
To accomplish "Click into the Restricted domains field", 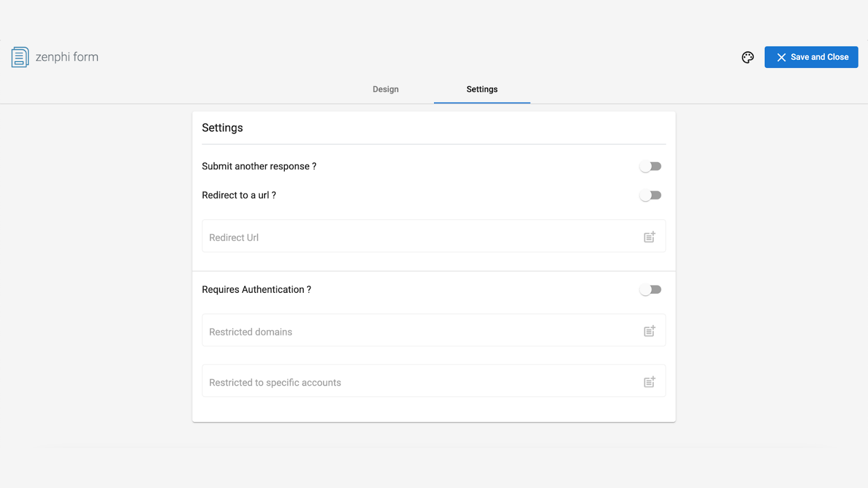I will pyautogui.click(x=412, y=331).
